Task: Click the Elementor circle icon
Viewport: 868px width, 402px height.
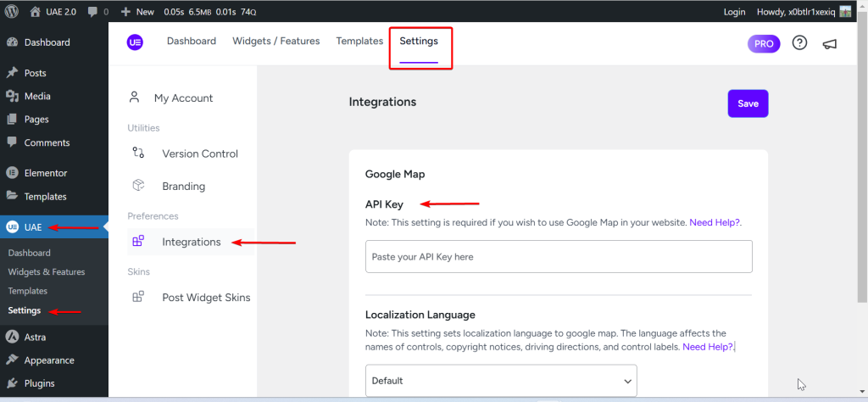Action: coord(12,173)
